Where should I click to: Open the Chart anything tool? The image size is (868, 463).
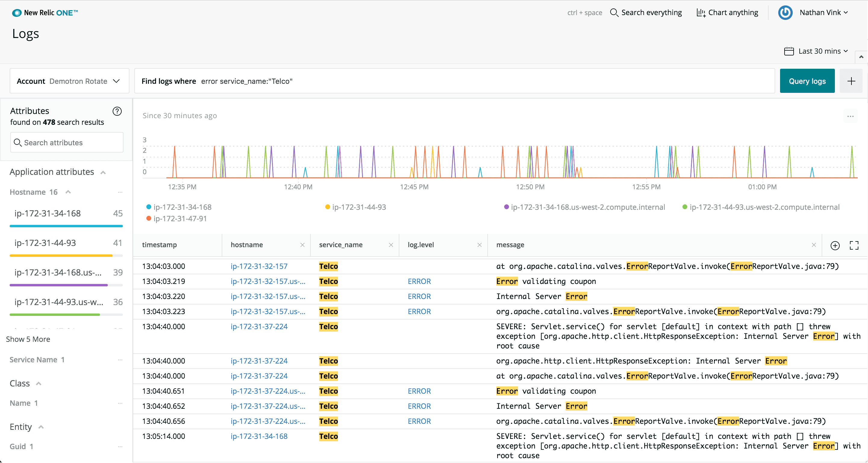point(727,12)
